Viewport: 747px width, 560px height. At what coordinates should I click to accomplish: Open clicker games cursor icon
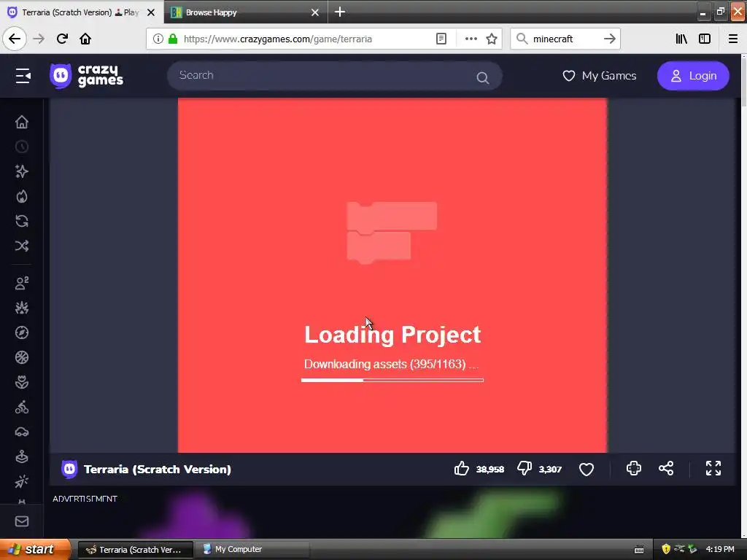click(22, 481)
